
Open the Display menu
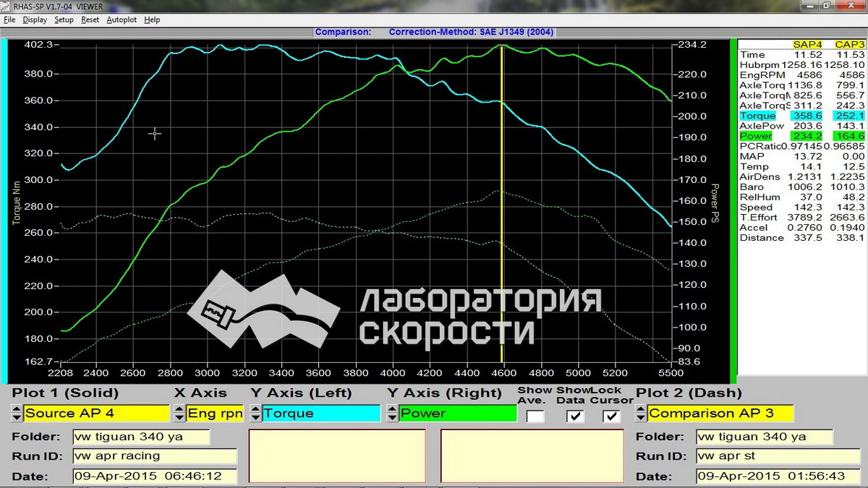[x=35, y=20]
